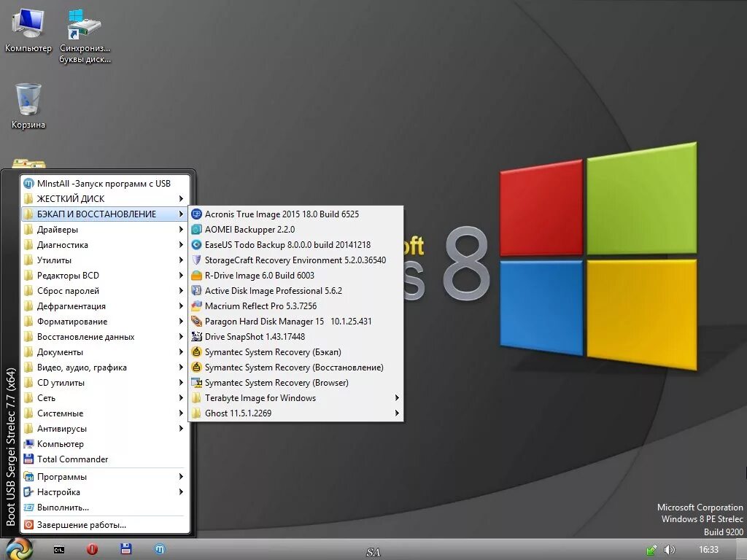The image size is (747, 560).
Task: Open the Видео, аудио, графика menu folder
Action: [x=104, y=367]
